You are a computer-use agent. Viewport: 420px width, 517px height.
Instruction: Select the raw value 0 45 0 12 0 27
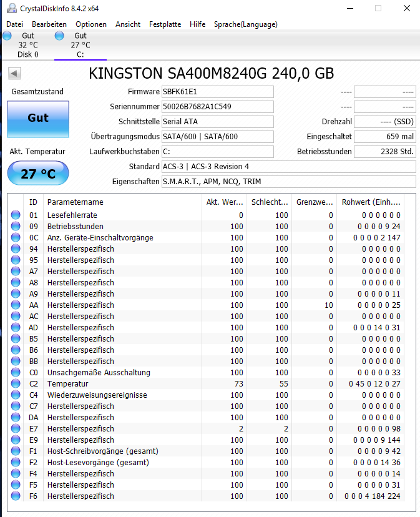(x=374, y=383)
